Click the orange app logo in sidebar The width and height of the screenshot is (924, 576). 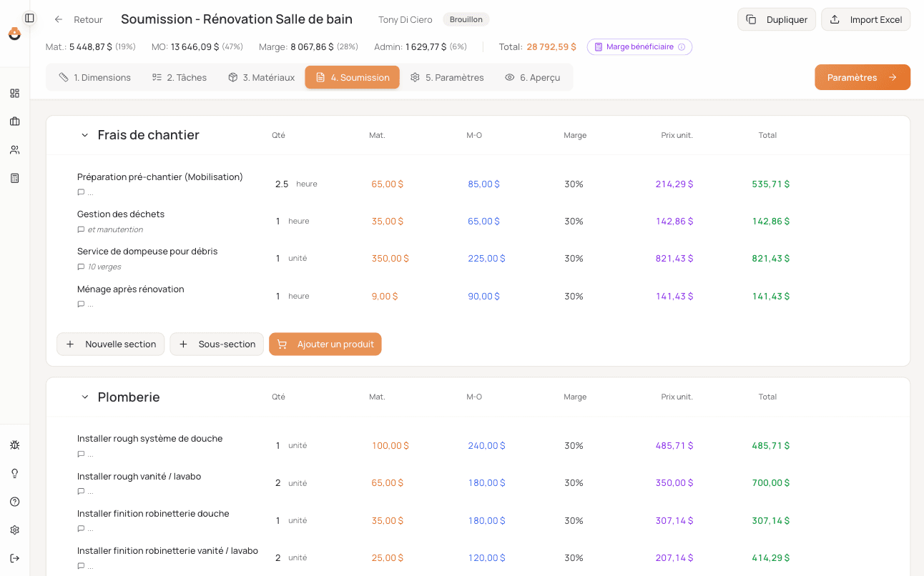(14, 34)
